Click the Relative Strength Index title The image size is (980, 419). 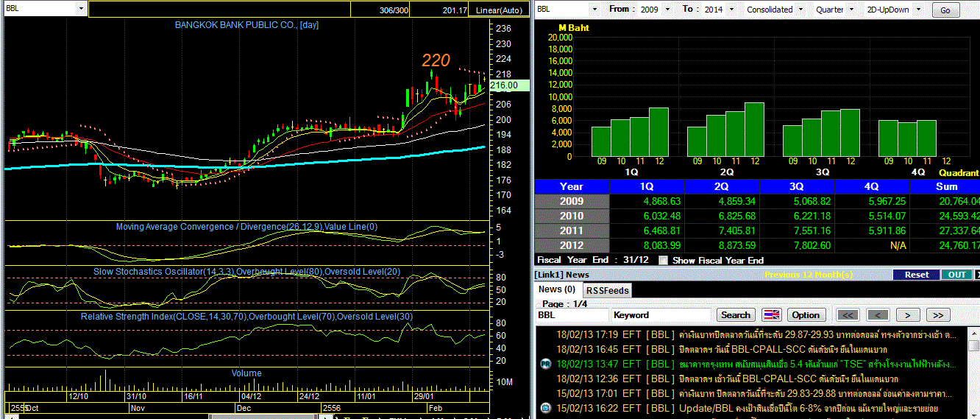(247, 317)
